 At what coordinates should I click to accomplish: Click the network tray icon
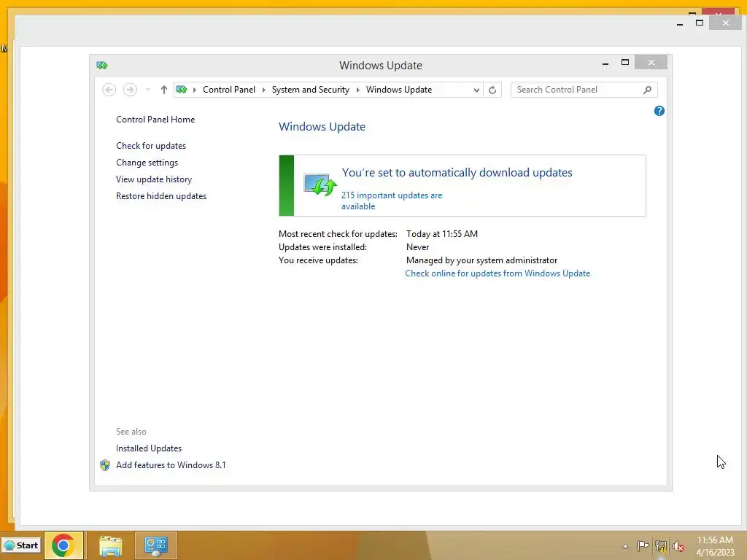[661, 545]
